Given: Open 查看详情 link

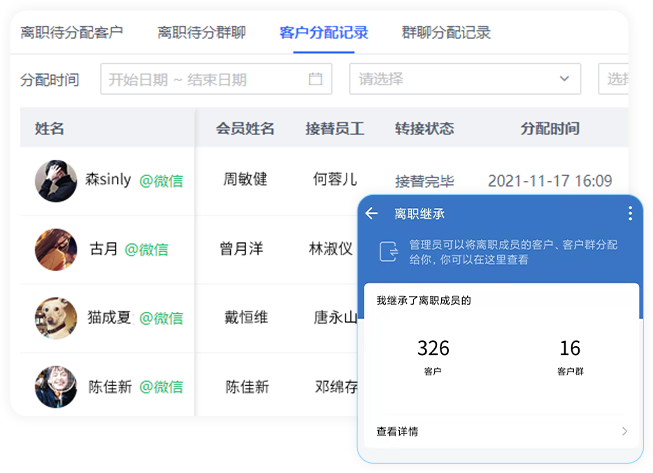Looking at the screenshot, I should [x=397, y=431].
